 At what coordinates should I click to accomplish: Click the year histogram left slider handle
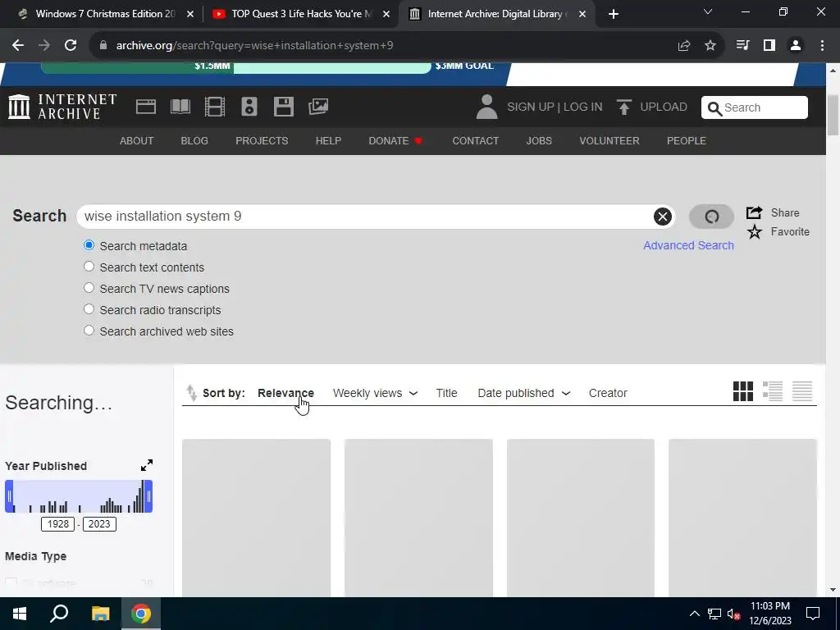[9, 496]
